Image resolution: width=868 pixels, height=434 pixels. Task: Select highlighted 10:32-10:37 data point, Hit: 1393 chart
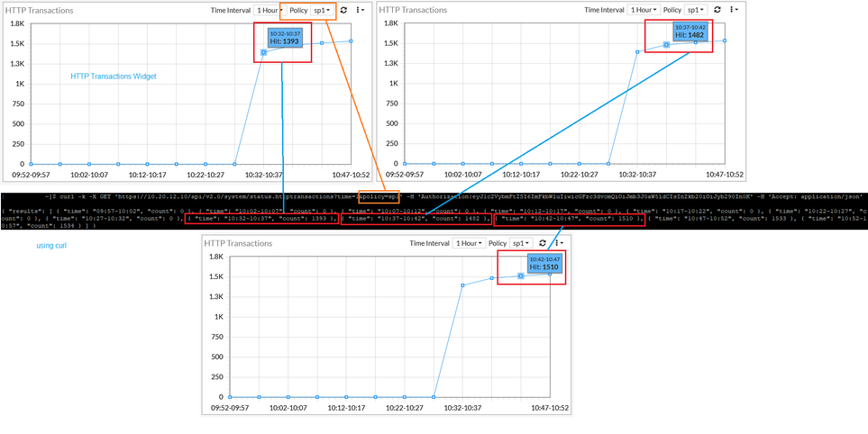pyautogui.click(x=264, y=52)
